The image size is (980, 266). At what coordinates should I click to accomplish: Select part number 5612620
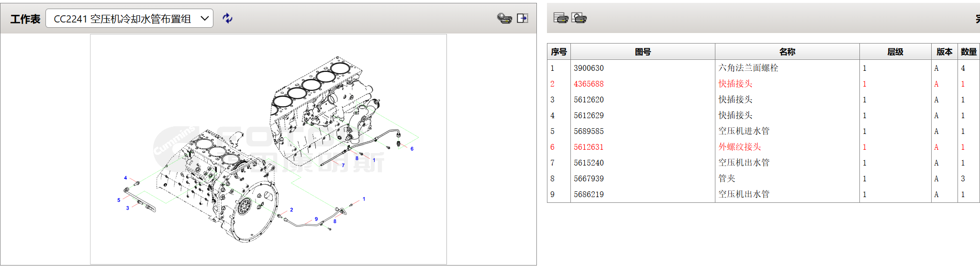point(589,100)
